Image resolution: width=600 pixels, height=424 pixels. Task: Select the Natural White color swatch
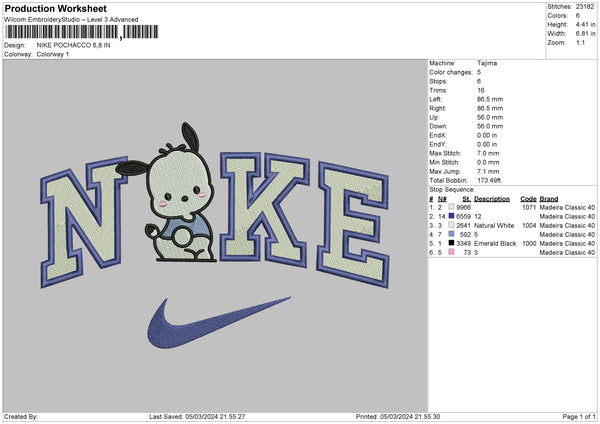pyautogui.click(x=451, y=225)
